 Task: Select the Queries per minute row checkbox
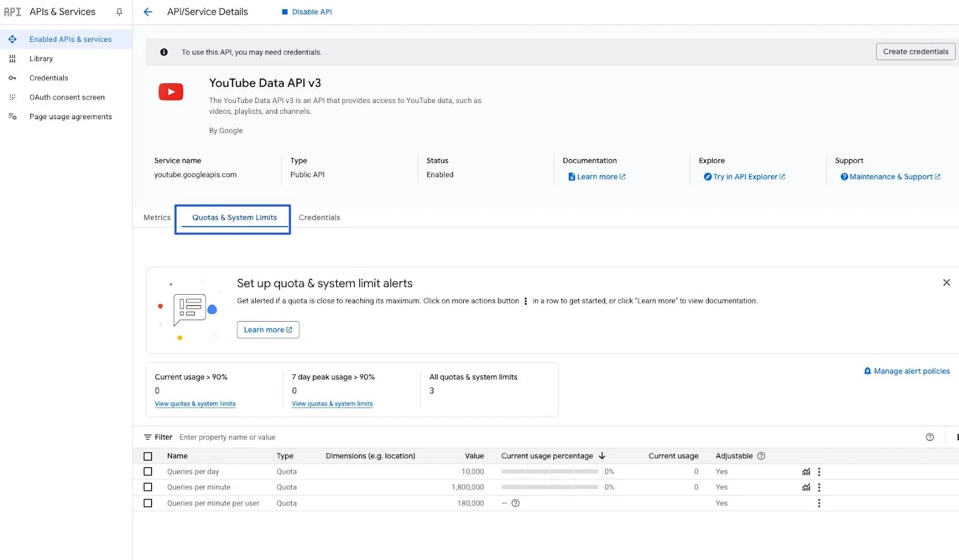click(x=148, y=488)
